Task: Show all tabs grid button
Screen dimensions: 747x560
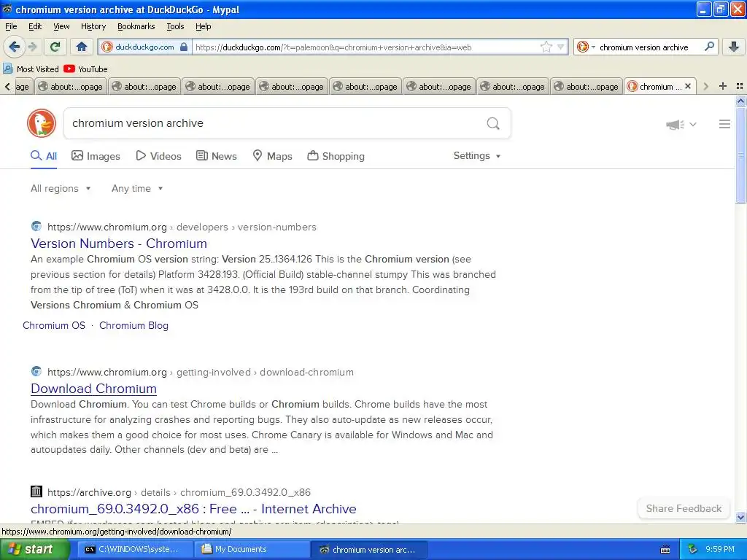Action: pyautogui.click(x=740, y=86)
